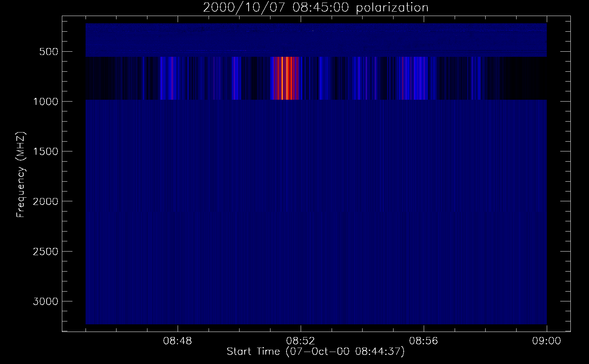Click the 08:52 time tick label
Screen dimensions: 589x364
pyautogui.click(x=301, y=341)
